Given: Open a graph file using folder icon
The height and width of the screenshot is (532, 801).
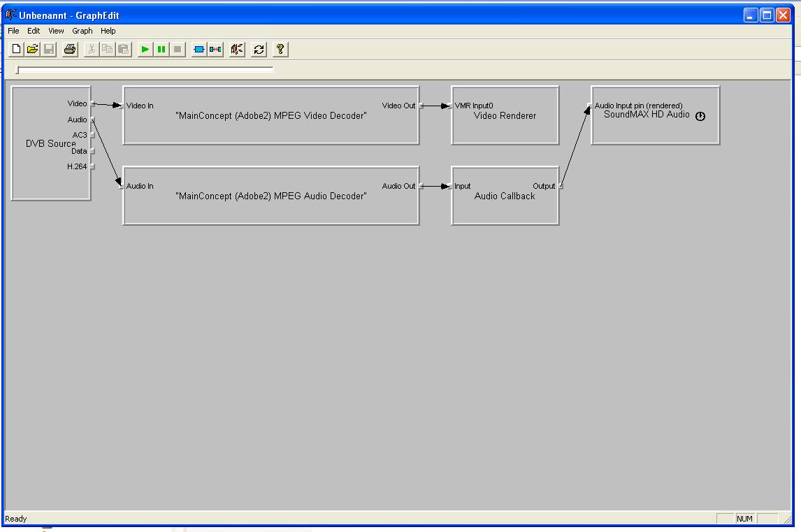Looking at the screenshot, I should tap(32, 49).
